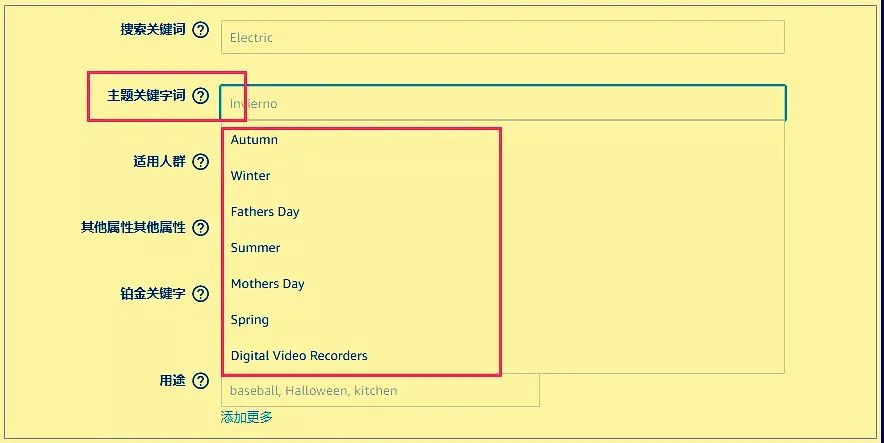Select Spring from the dropdown
The height and width of the screenshot is (443, 884).
249,320
